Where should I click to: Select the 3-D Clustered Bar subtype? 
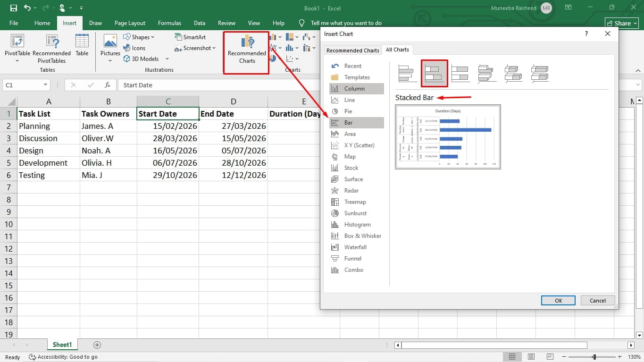(x=487, y=74)
